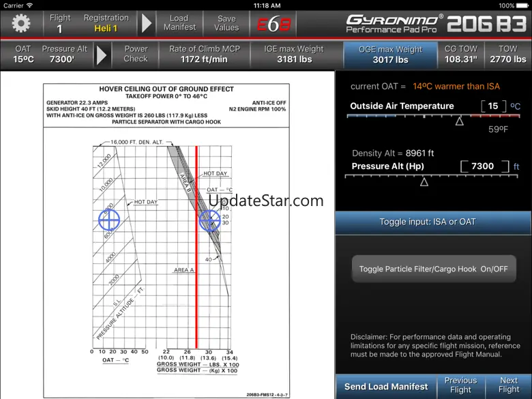The height and width of the screenshot is (399, 532).
Task: Tap Save Values
Action: (x=226, y=23)
